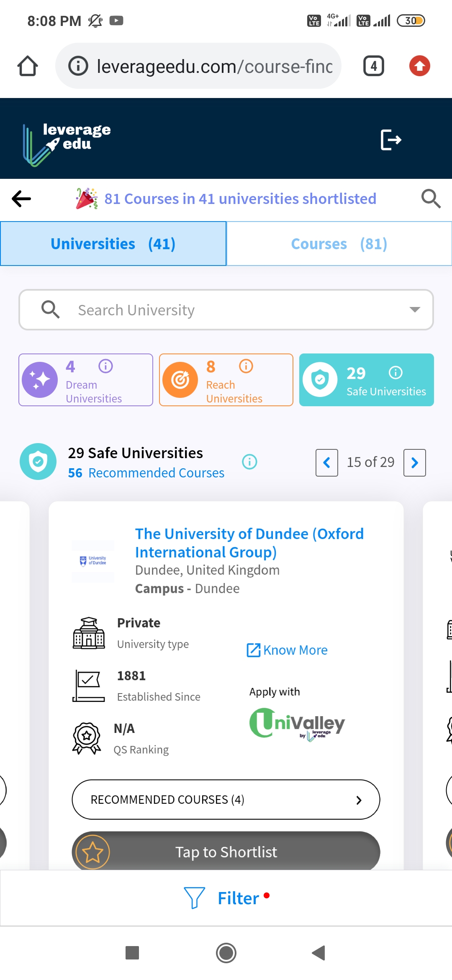452x980 pixels.
Task: Tap the browser home icon
Action: pyautogui.click(x=28, y=66)
